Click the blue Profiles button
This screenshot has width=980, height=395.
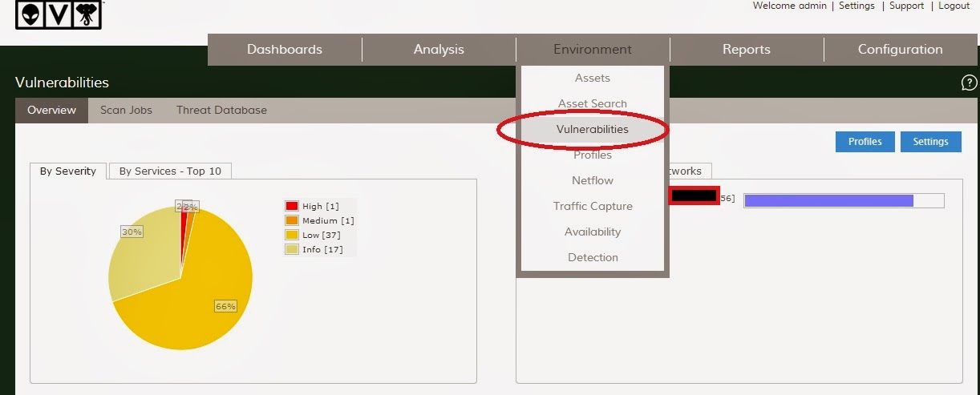click(865, 142)
